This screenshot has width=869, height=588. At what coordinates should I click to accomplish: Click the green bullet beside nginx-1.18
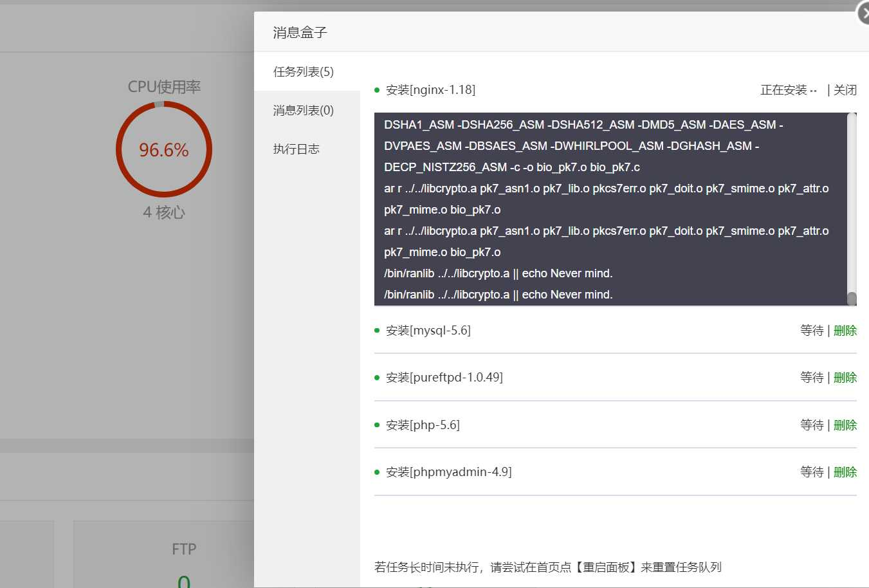[377, 90]
